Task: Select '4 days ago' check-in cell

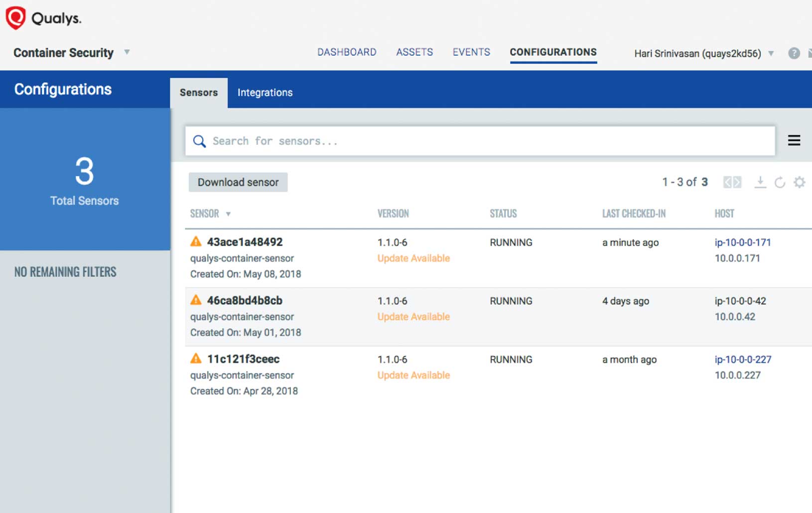Action: [626, 301]
